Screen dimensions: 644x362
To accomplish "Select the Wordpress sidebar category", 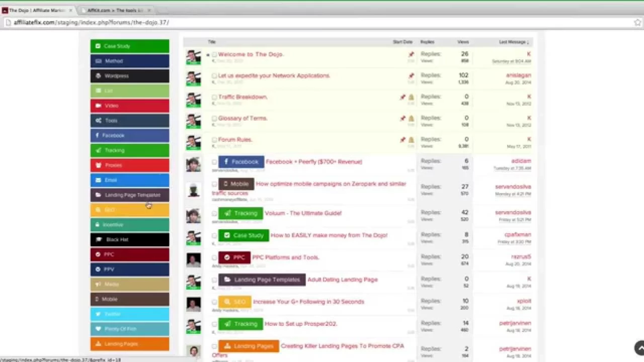I will point(130,76).
